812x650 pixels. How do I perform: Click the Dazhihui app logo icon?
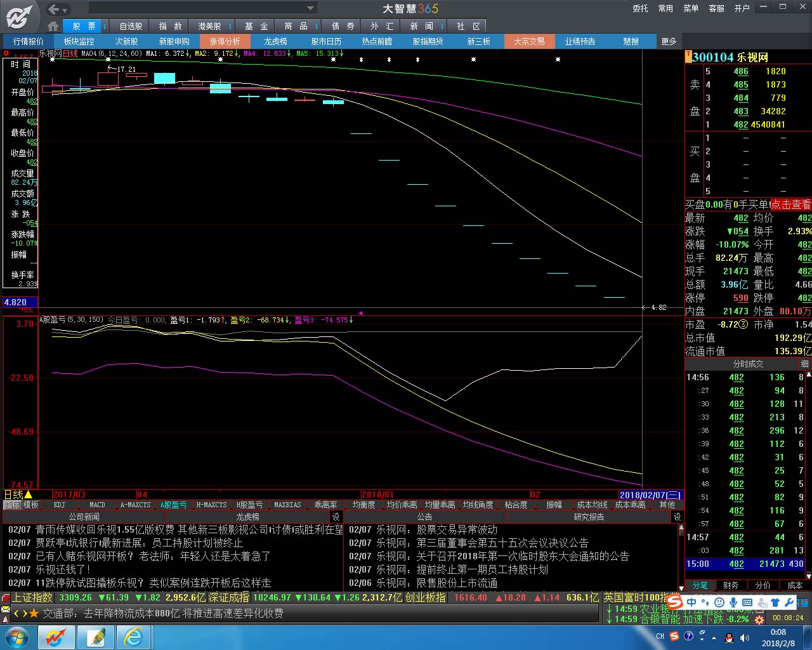pyautogui.click(x=19, y=17)
